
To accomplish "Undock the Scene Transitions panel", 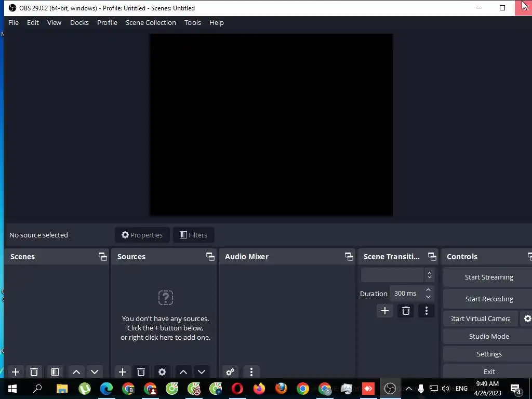I will [x=432, y=257].
